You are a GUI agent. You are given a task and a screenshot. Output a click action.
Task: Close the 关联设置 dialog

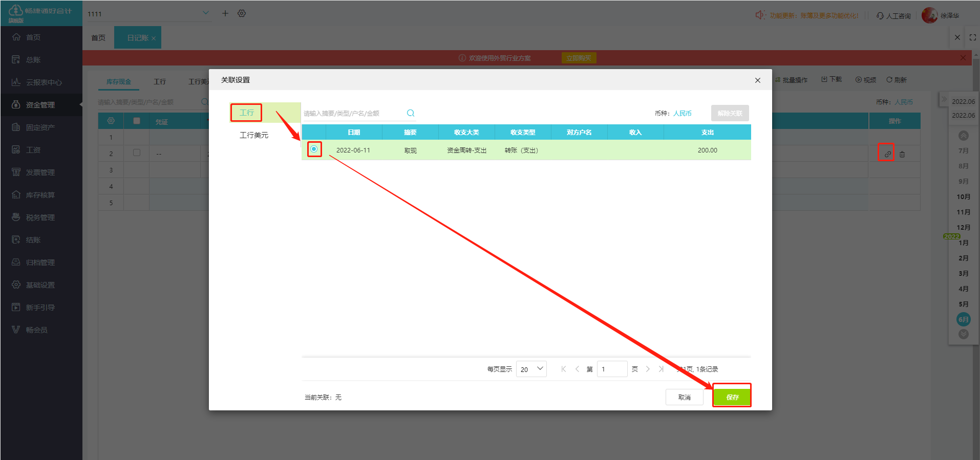[x=758, y=80]
